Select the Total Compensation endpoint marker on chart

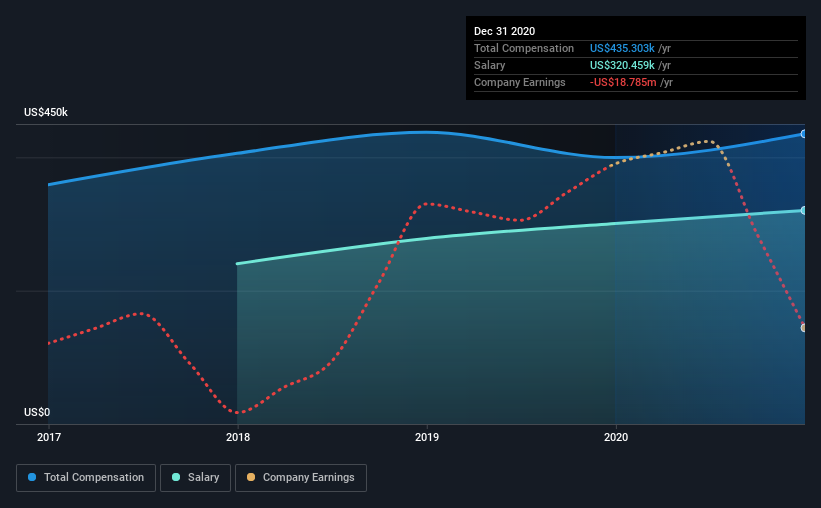803,134
